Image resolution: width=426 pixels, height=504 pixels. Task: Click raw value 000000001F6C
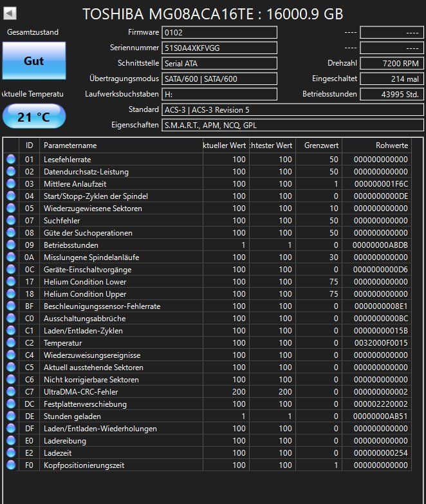pyautogui.click(x=381, y=184)
